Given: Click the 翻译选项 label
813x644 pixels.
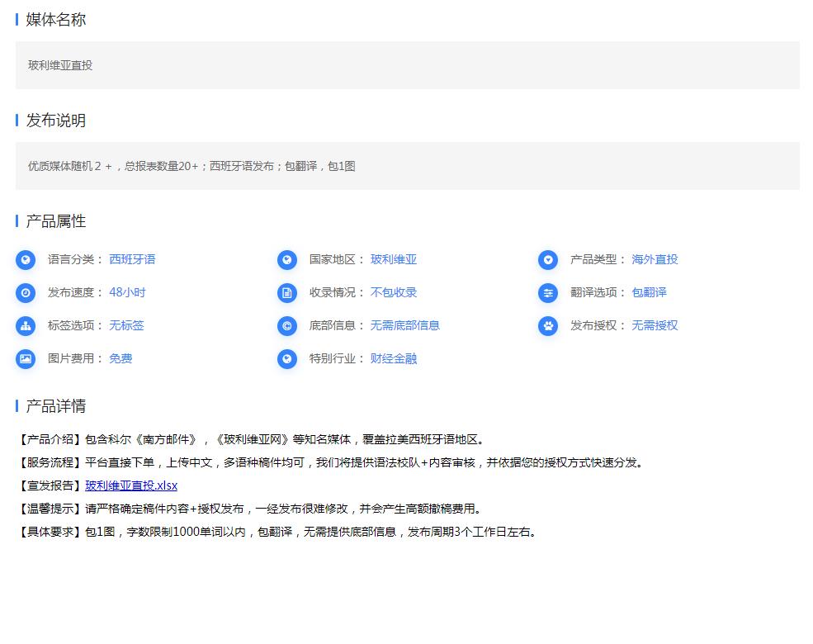Looking at the screenshot, I should [x=598, y=292].
